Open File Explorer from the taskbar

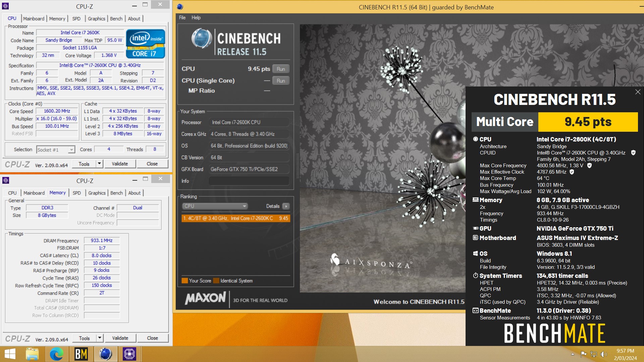coord(32,354)
